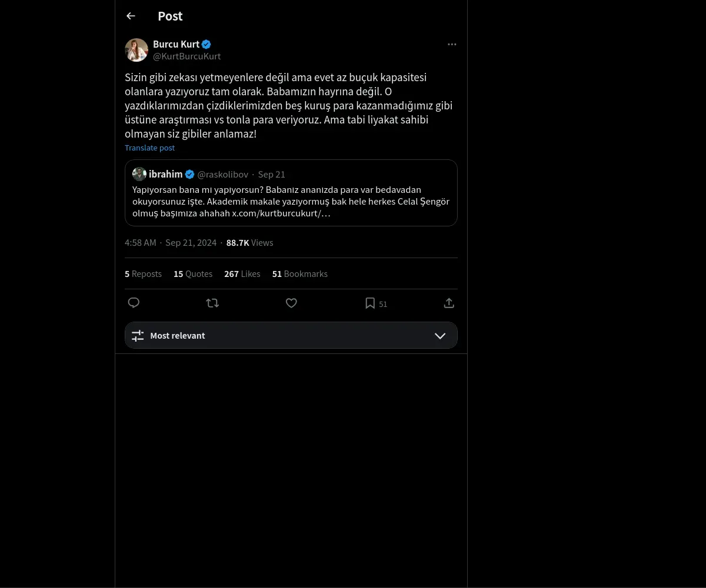Click the filter sliders icon
The width and height of the screenshot is (706, 588).
pos(138,336)
